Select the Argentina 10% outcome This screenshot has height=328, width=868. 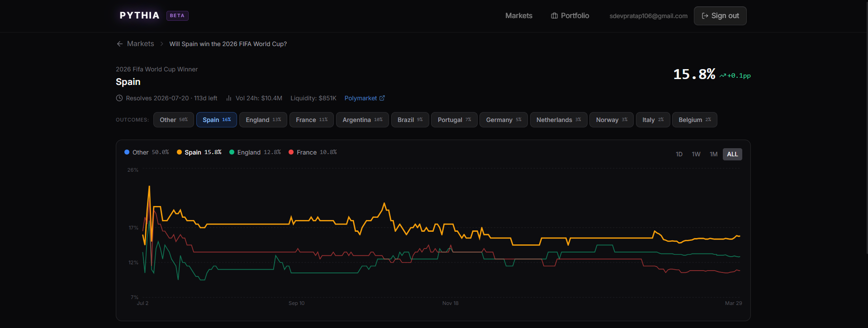click(x=362, y=120)
